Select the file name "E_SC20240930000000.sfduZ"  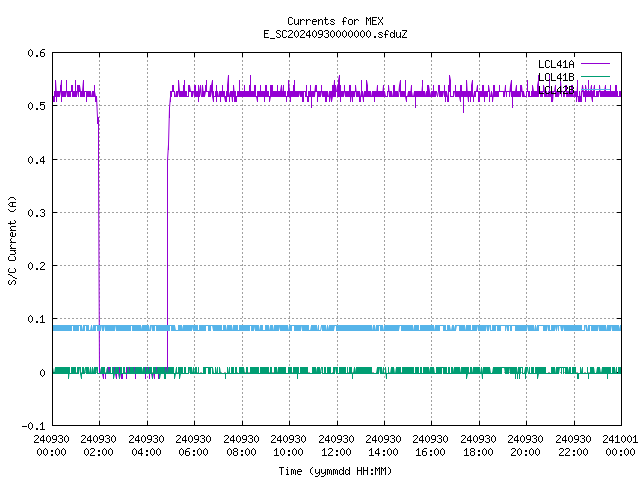[335, 34]
